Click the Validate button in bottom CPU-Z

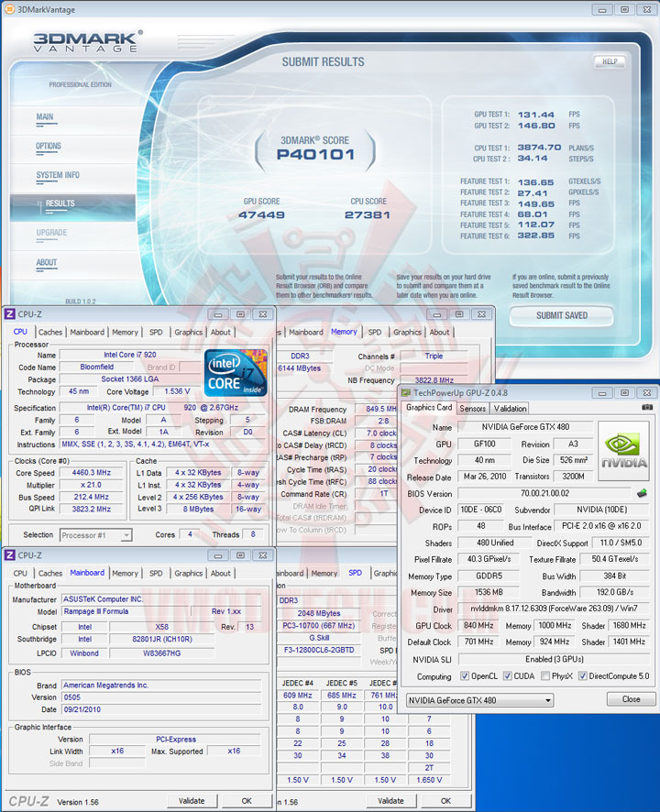click(x=192, y=801)
